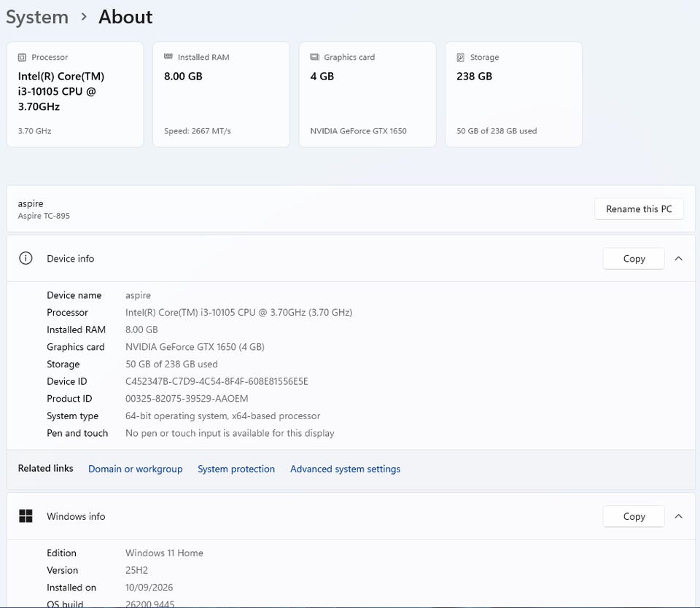The height and width of the screenshot is (608, 700).
Task: Select the Device ID value C452347B-C7D9-4C54-8F4F-608E81556E5E
Action: click(217, 381)
